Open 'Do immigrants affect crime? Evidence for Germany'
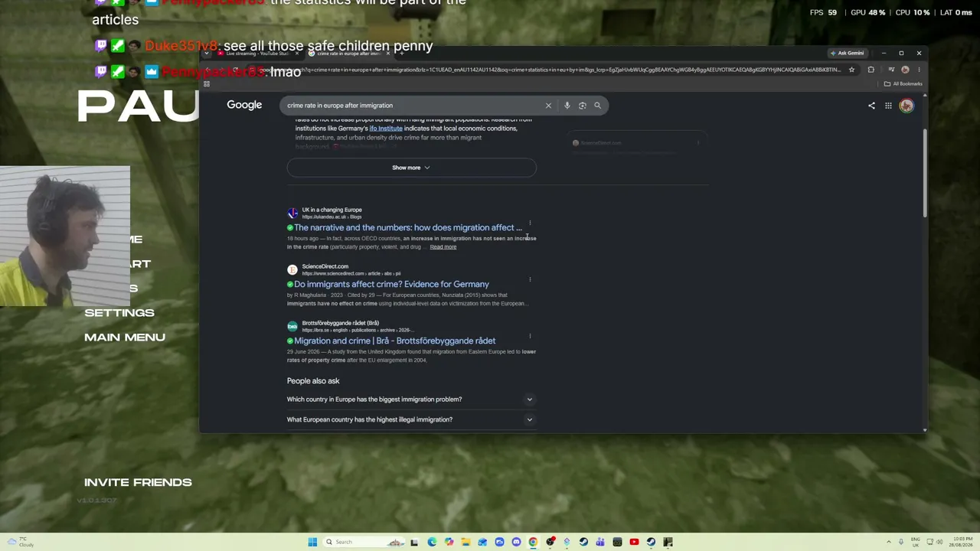The image size is (980, 551). pos(391,284)
